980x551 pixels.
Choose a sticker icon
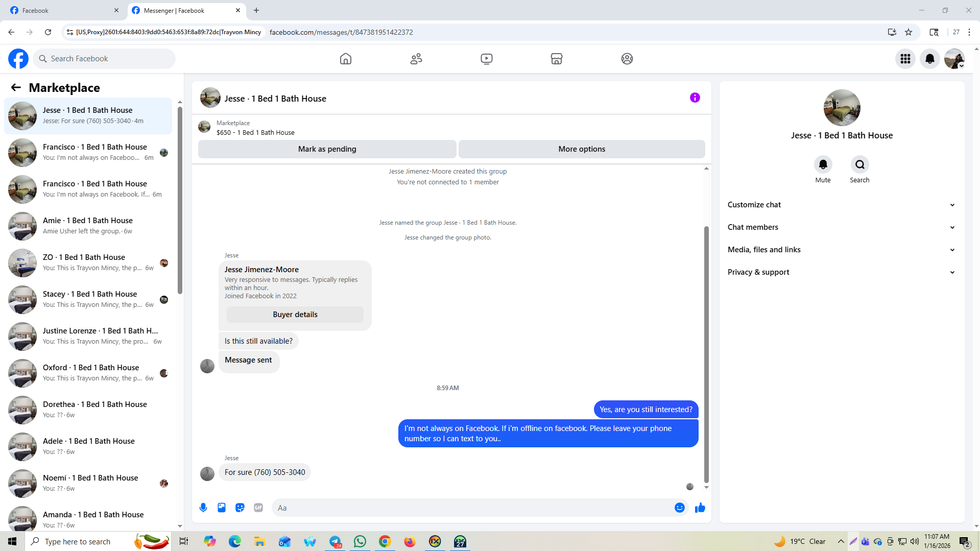tap(240, 508)
